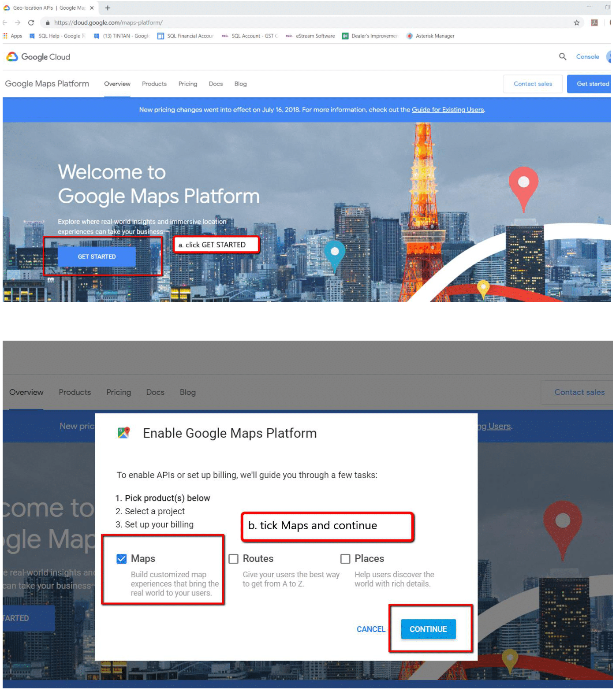The height and width of the screenshot is (691, 616).
Task: Open the Docs navigation item
Action: (x=216, y=84)
